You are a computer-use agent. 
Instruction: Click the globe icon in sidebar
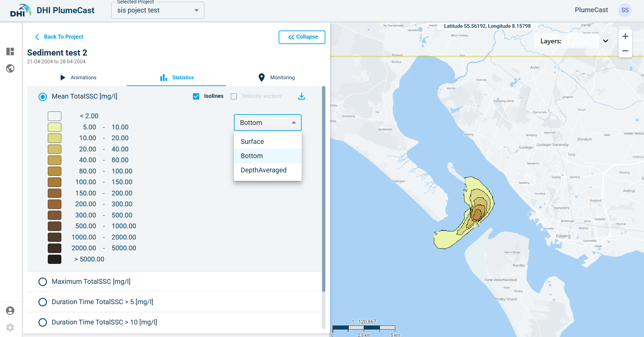(x=10, y=68)
